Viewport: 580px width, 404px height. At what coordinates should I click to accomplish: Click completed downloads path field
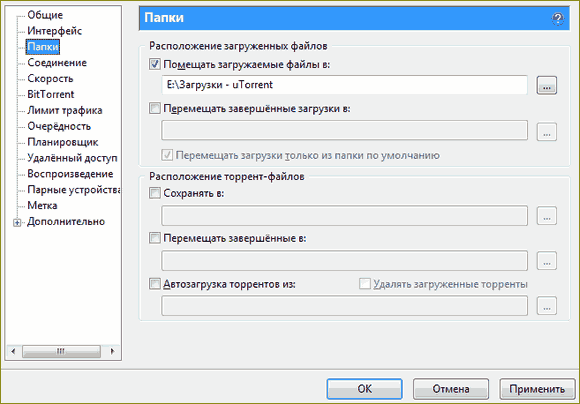click(344, 130)
